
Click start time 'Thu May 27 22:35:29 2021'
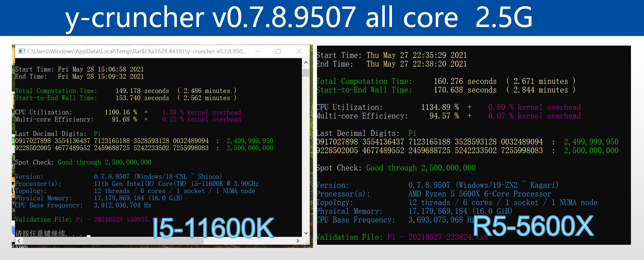click(416, 55)
